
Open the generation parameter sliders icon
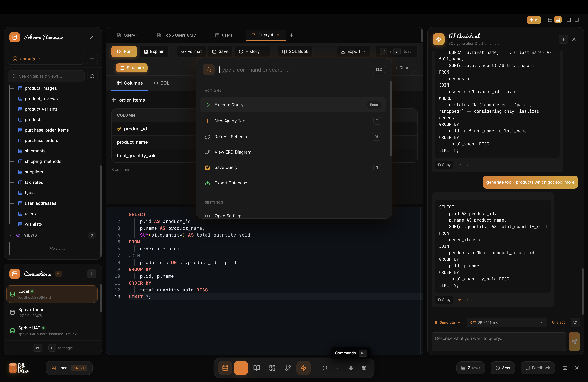tap(575, 323)
